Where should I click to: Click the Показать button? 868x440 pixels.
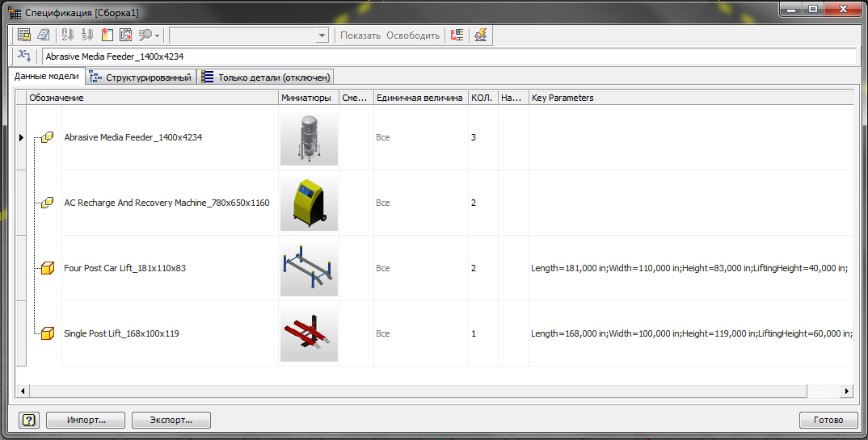pyautogui.click(x=360, y=36)
